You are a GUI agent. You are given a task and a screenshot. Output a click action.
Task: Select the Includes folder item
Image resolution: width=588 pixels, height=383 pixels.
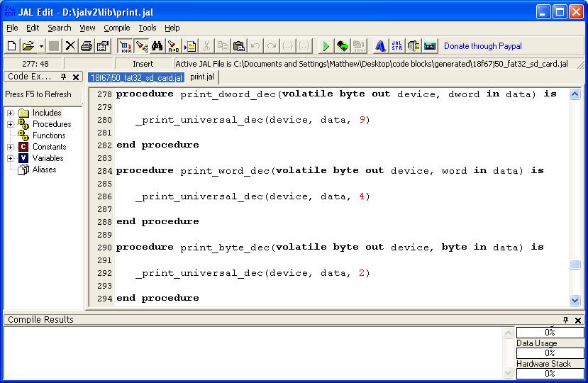pos(47,113)
